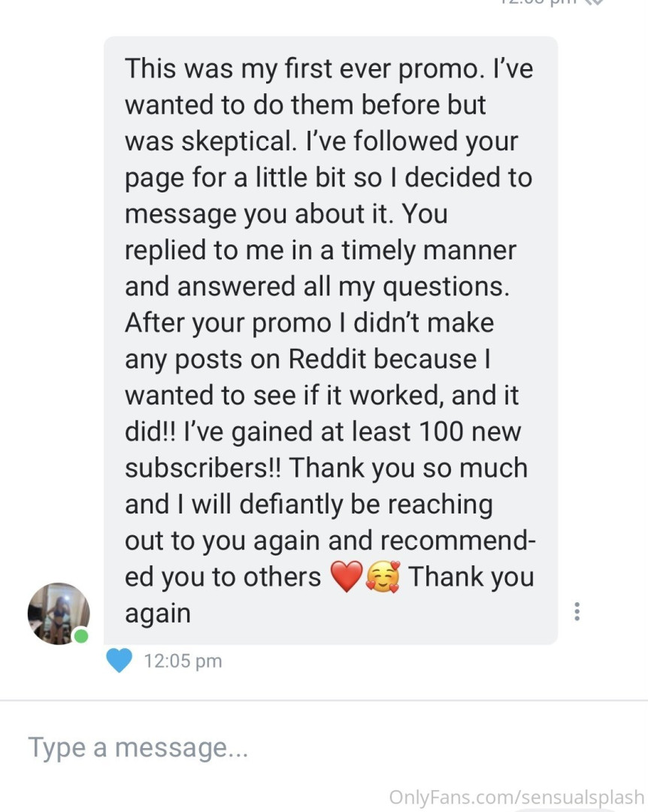
Task: Open the three-dot message options menu
Action: pos(577,611)
